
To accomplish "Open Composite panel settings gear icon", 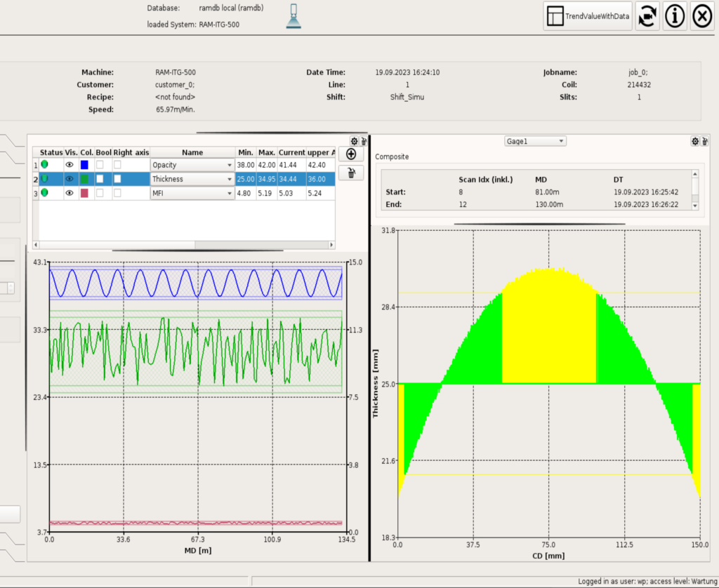I will pos(695,141).
